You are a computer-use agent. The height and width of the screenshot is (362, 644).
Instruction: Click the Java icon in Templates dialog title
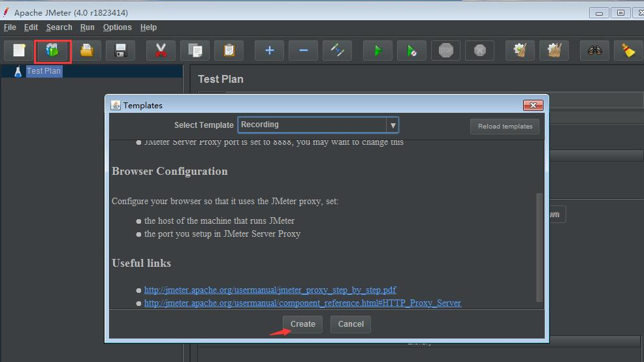[116, 106]
